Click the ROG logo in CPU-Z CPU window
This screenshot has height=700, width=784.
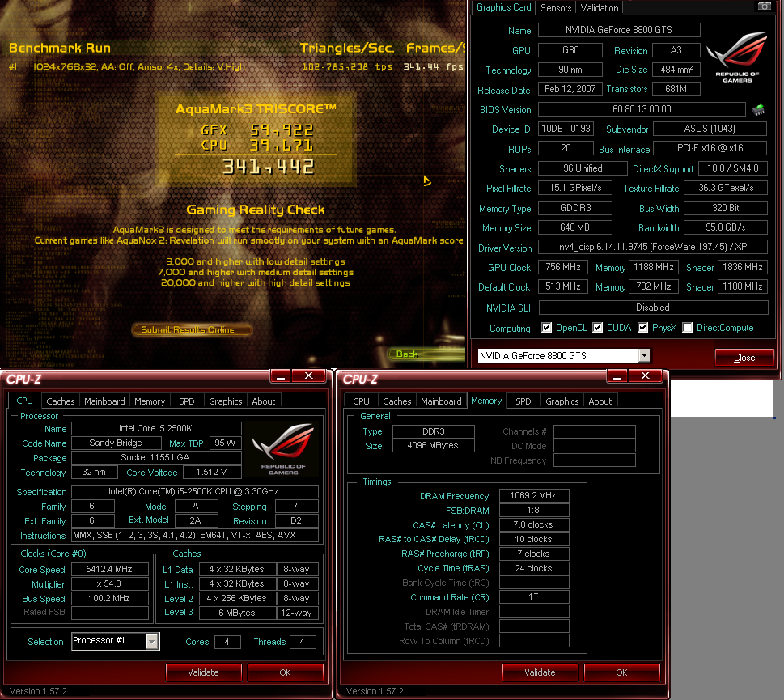point(282,448)
